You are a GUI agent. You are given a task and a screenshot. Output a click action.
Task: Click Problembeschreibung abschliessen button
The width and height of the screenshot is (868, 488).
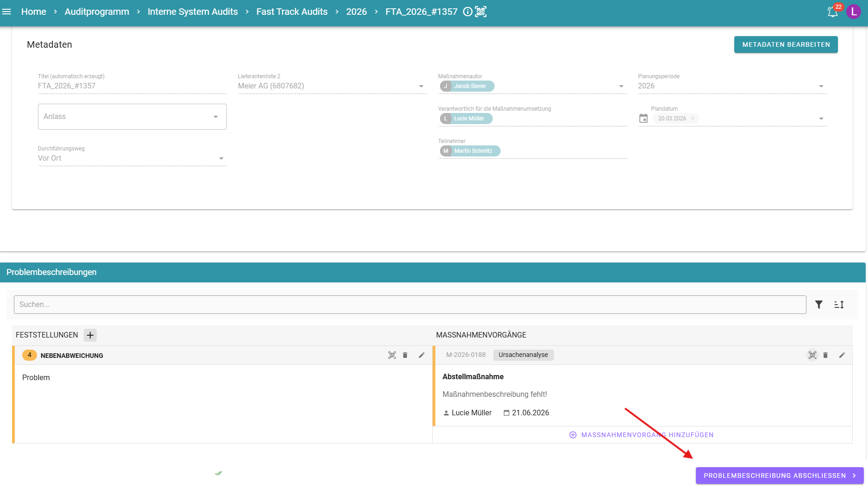[x=780, y=475]
